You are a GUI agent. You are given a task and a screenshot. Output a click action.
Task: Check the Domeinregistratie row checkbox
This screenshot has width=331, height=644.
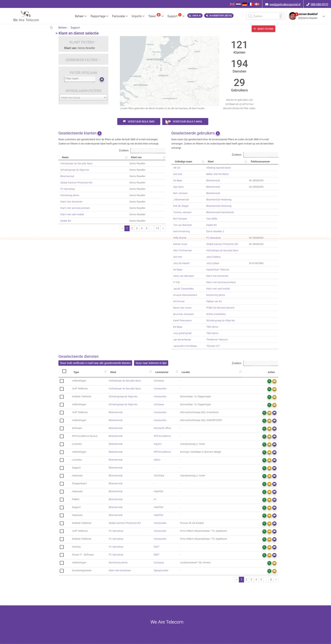click(62, 571)
